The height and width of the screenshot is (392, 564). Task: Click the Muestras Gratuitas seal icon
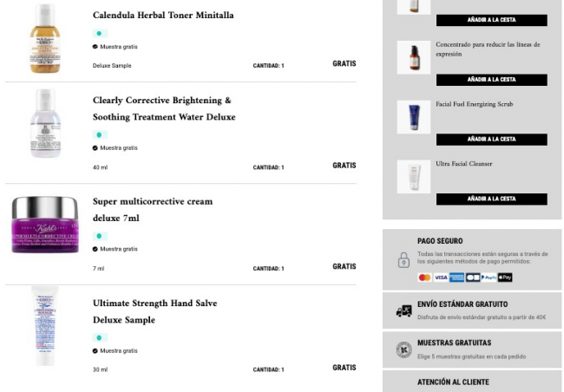tap(403, 350)
